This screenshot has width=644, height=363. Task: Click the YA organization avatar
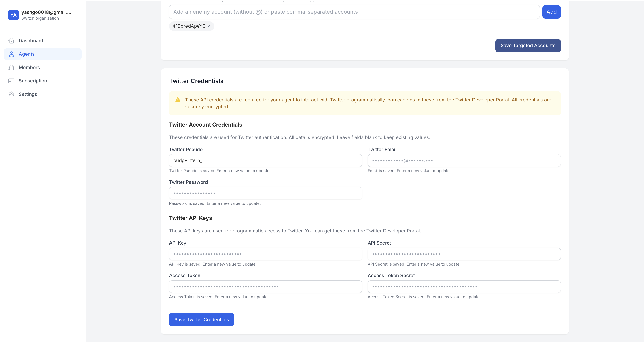[x=13, y=15]
